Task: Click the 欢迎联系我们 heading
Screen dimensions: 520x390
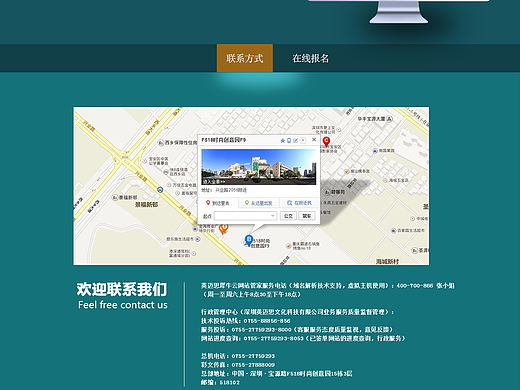Action: click(x=122, y=289)
